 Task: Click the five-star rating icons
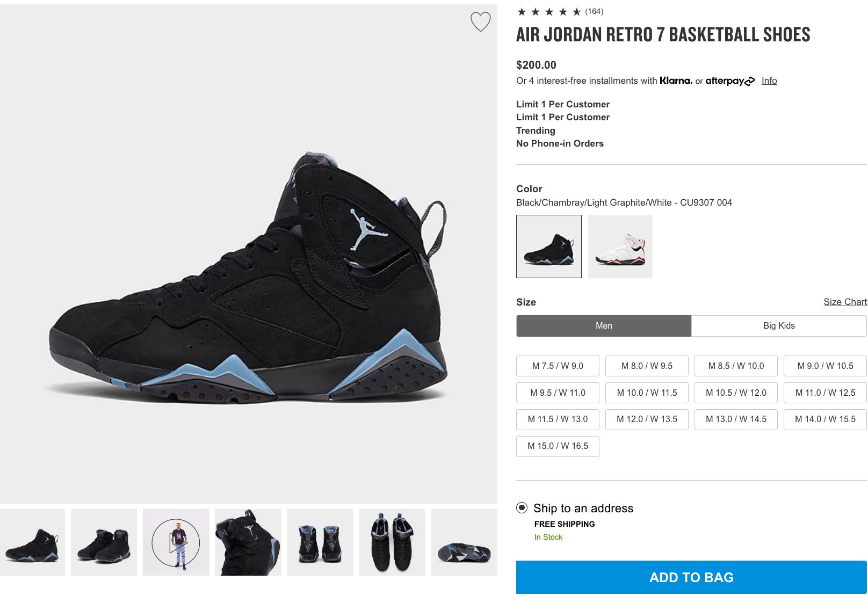click(549, 12)
